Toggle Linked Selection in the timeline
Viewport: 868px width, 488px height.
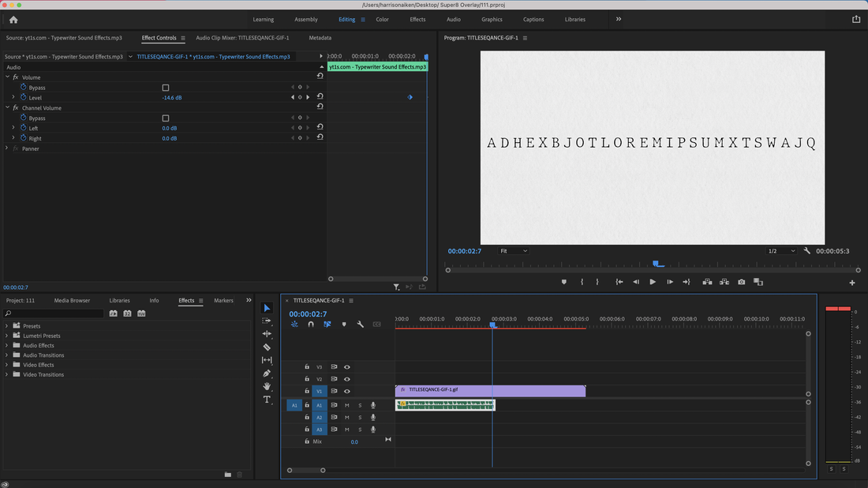click(327, 324)
